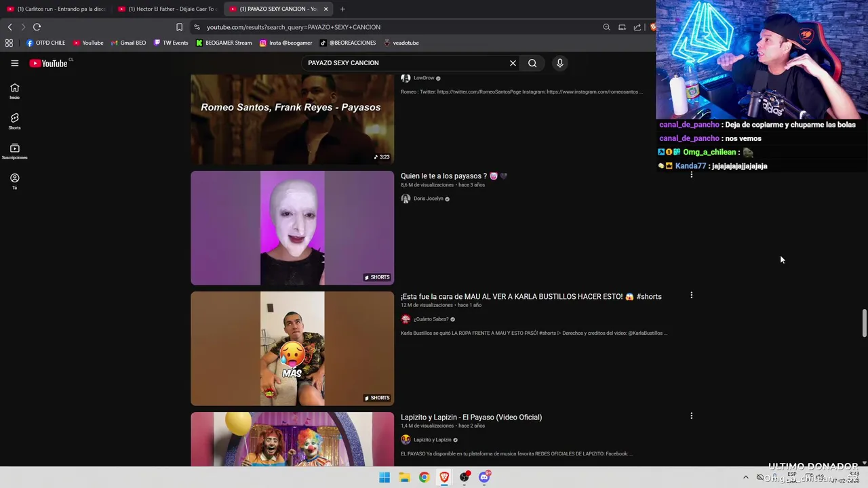The width and height of the screenshot is (868, 488).
Task: Go back with the browser back arrow
Action: tap(9, 27)
